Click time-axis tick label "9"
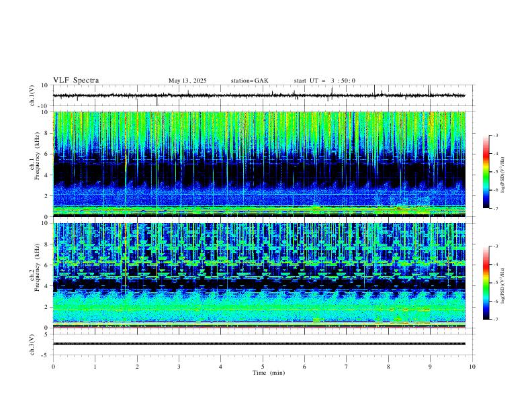The height and width of the screenshot is (411, 532). click(430, 367)
